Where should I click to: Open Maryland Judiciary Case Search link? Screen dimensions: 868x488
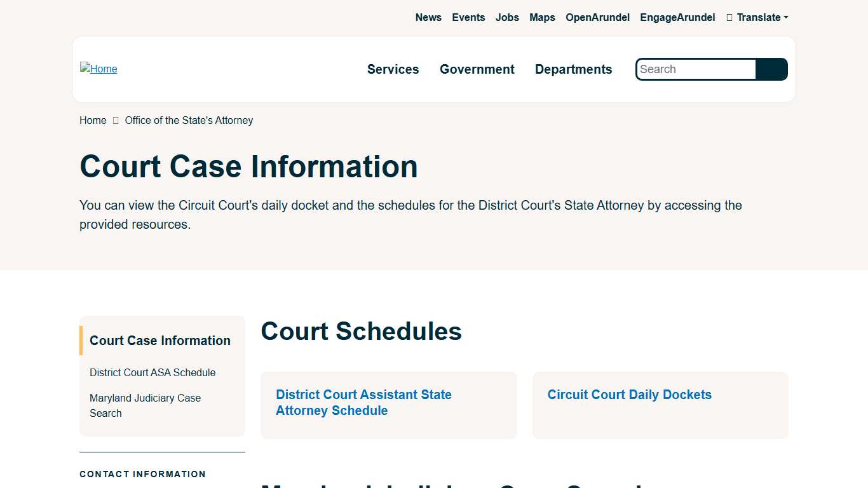[145, 405]
